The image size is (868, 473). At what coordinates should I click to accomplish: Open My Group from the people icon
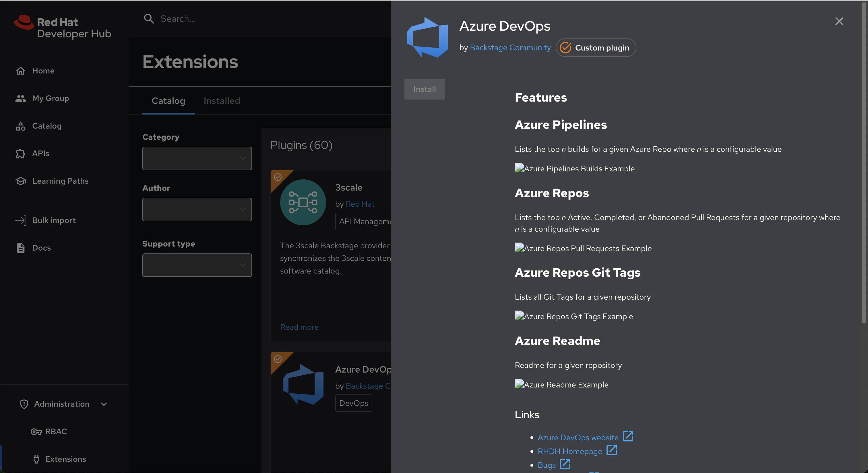coord(21,98)
